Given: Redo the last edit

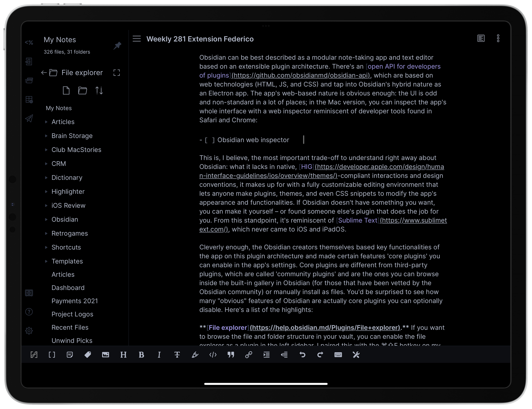Looking at the screenshot, I should click(320, 355).
